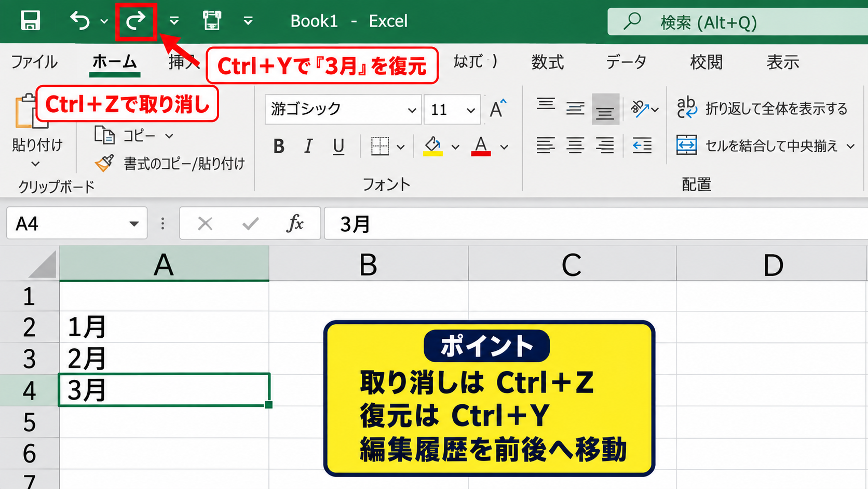Open text orientation icon
The image size is (868, 489).
pyautogui.click(x=640, y=109)
